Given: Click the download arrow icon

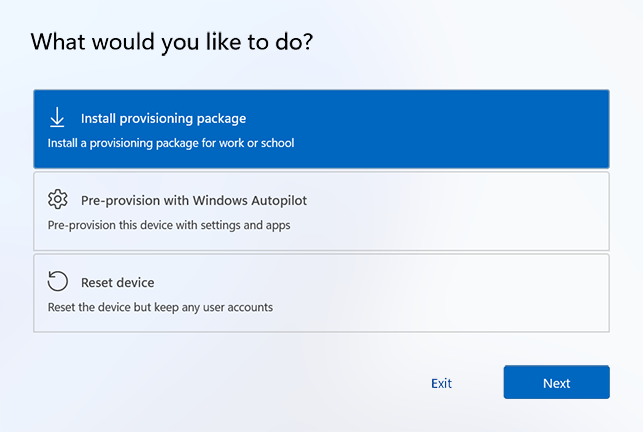Looking at the screenshot, I should point(57,118).
